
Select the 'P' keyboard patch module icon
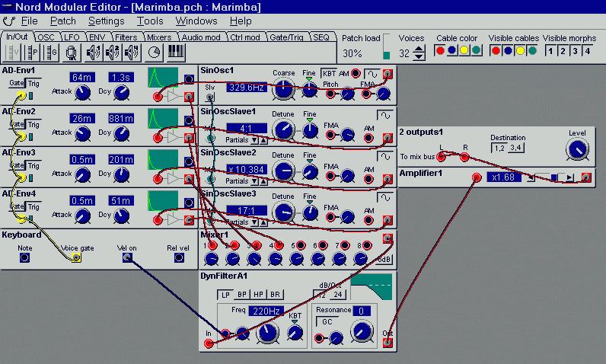point(33,52)
